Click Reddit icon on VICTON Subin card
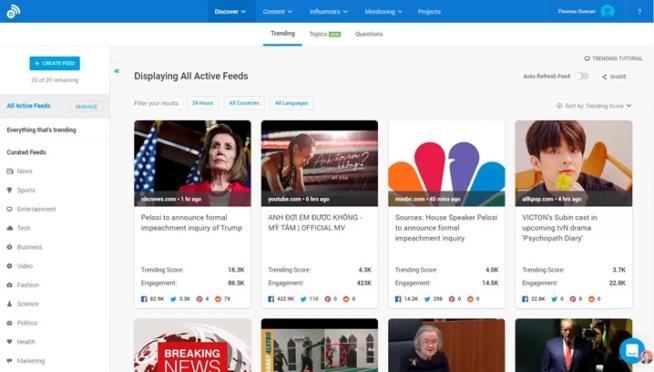The image size is (654, 372). point(591,299)
